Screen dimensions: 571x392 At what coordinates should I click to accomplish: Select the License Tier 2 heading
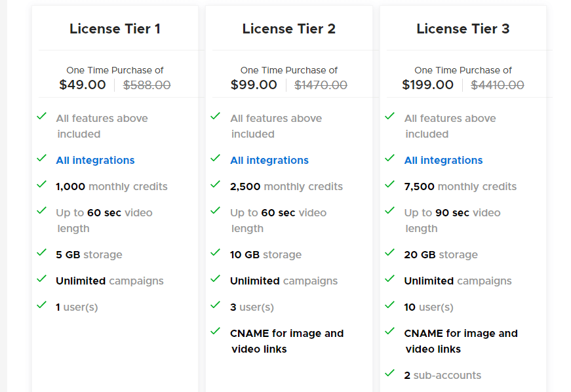289,29
